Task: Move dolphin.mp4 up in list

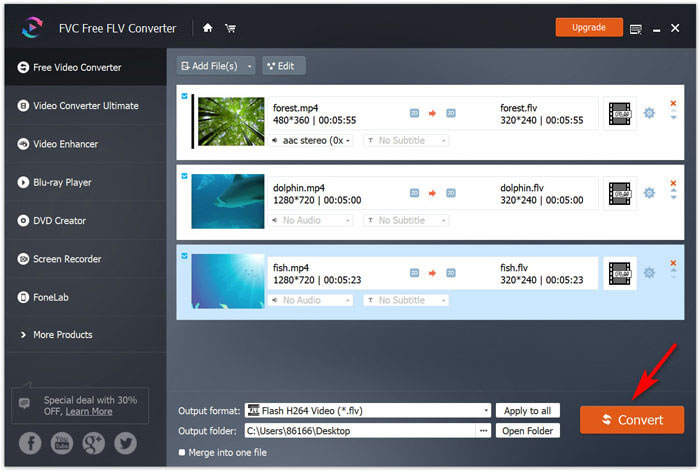Action: tap(673, 191)
